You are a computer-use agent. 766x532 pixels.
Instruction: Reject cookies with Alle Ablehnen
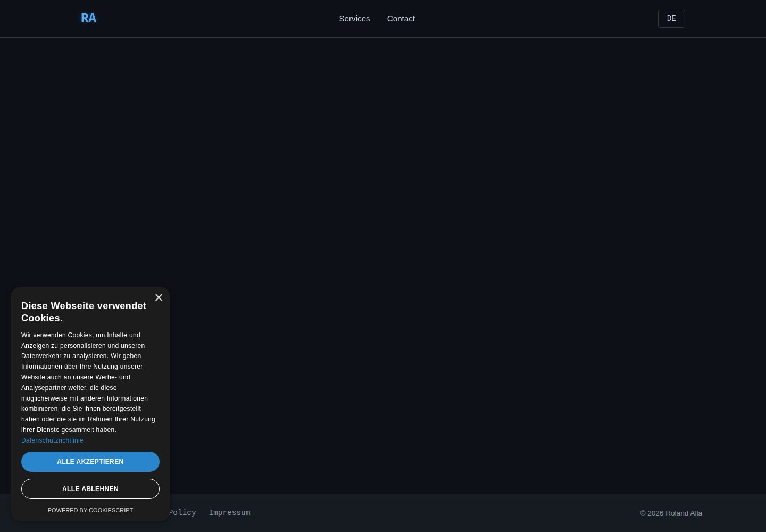click(x=90, y=489)
